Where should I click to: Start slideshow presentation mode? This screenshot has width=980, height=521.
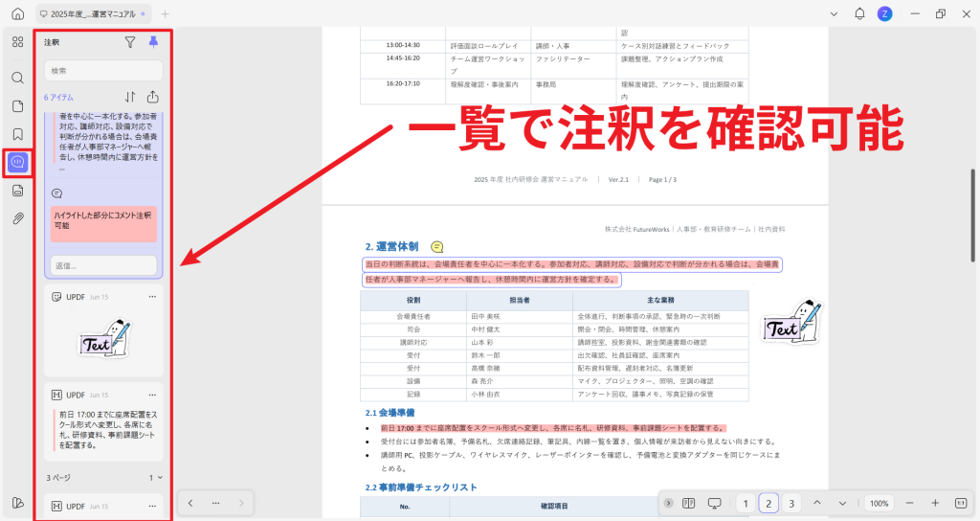tap(714, 503)
